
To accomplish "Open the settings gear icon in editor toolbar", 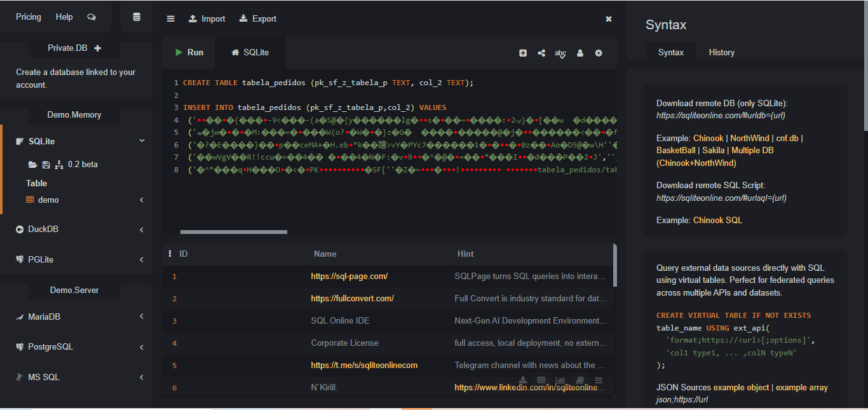I will click(x=599, y=53).
